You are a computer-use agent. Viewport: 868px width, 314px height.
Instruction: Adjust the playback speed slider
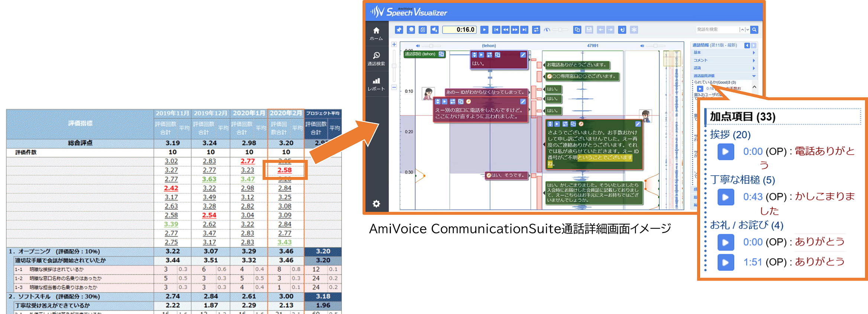560,30
